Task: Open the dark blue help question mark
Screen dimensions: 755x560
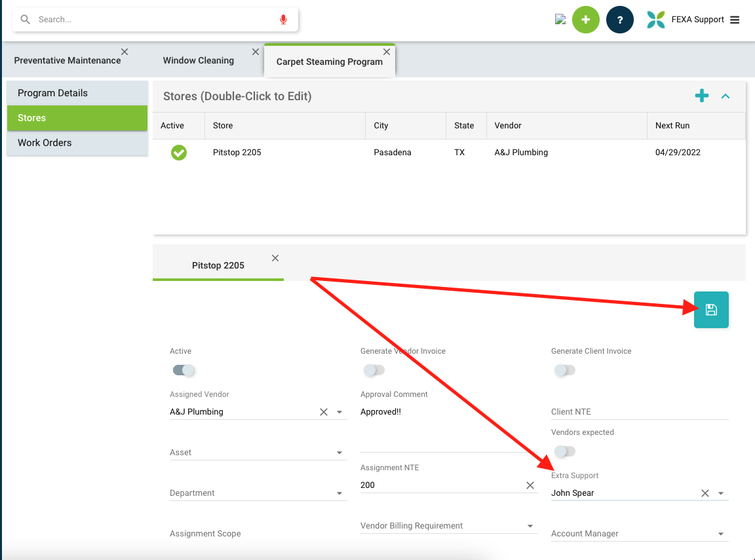Action: (619, 20)
